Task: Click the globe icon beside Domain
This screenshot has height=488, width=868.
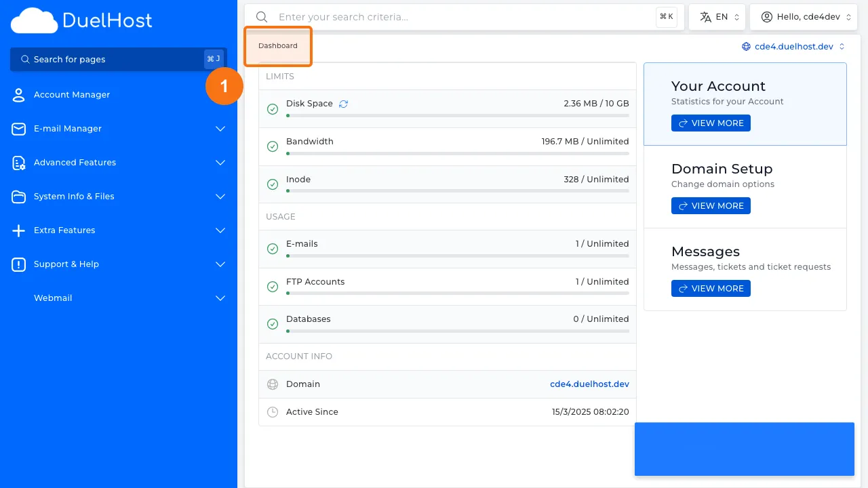Action: click(272, 384)
